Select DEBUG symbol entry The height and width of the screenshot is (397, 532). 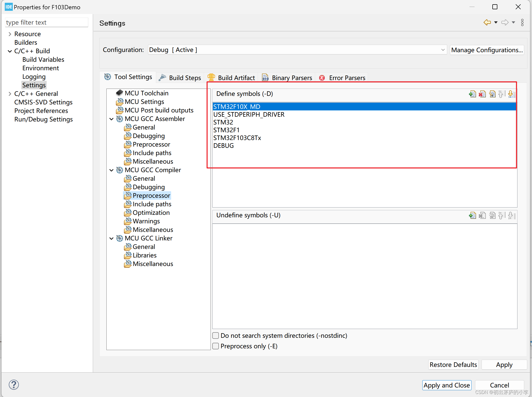[364, 146]
